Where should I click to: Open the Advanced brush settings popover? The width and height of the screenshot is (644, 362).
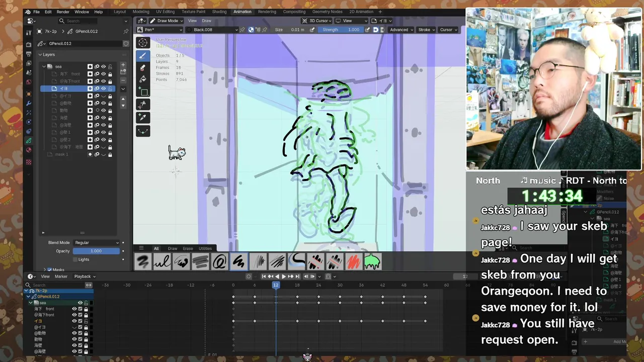tap(401, 30)
